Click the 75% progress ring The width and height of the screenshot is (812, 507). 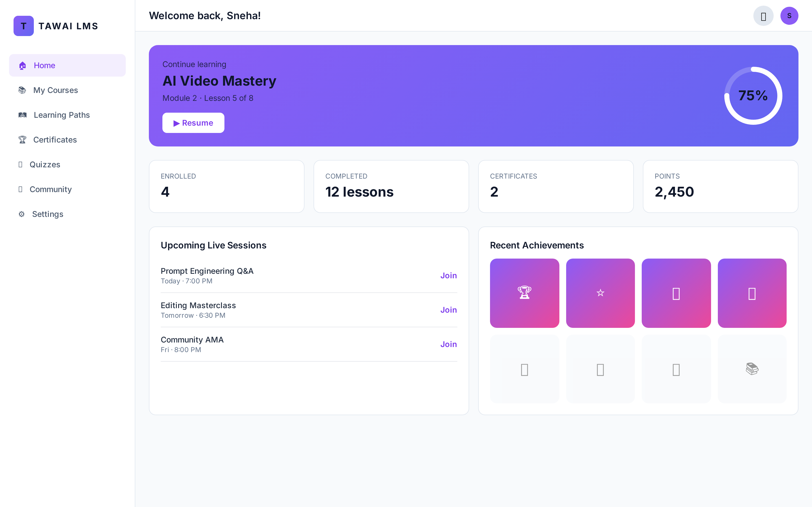pyautogui.click(x=753, y=96)
